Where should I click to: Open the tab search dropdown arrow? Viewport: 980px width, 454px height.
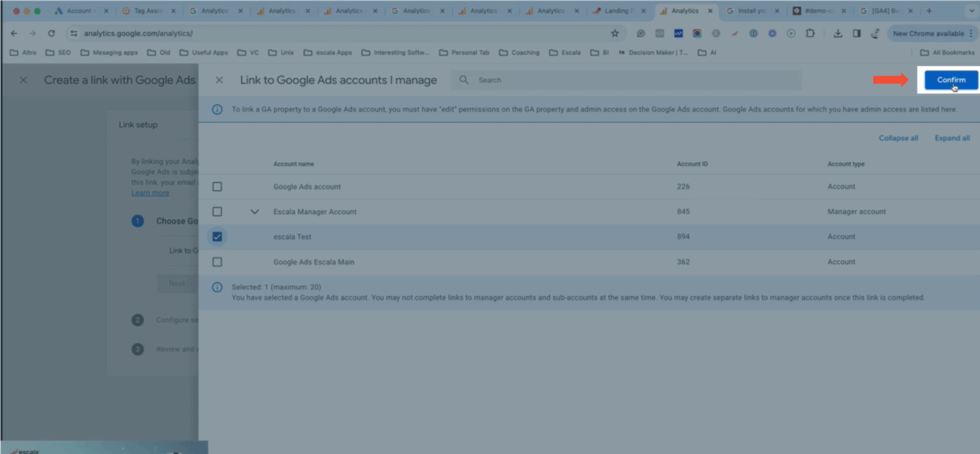[971, 11]
